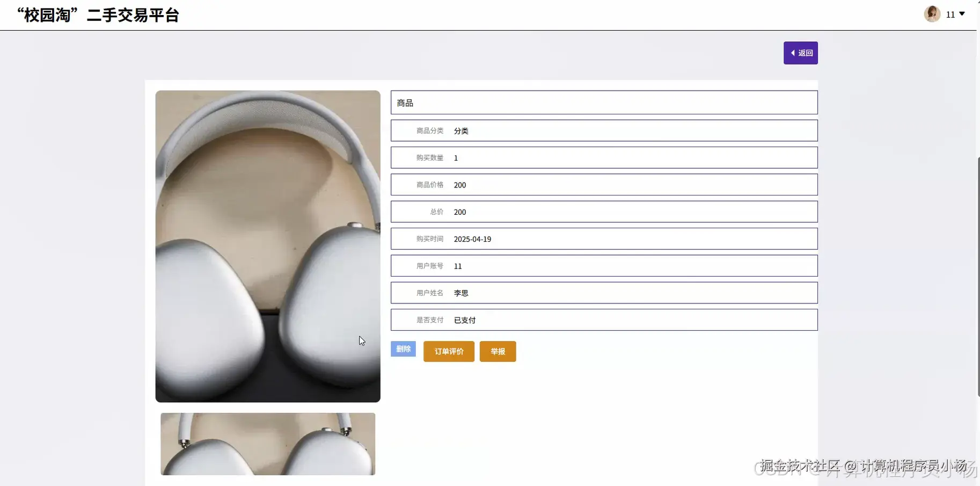This screenshot has width=980, height=486.
Task: Click the user avatar picture
Action: tap(932, 14)
